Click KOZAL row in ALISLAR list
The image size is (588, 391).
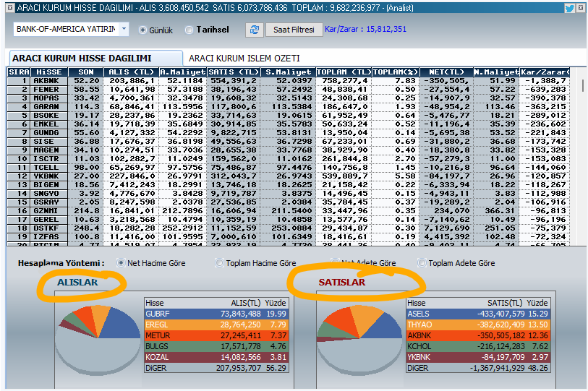point(216,357)
